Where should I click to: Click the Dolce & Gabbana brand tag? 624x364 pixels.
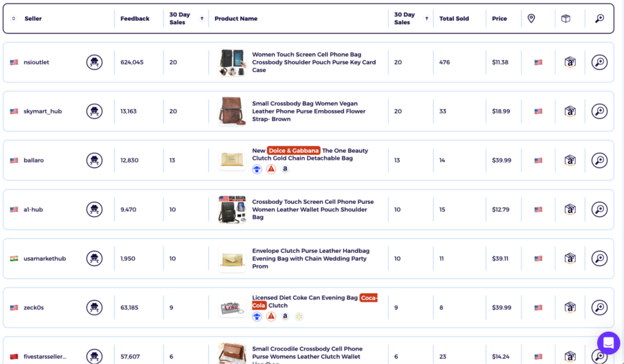point(294,150)
